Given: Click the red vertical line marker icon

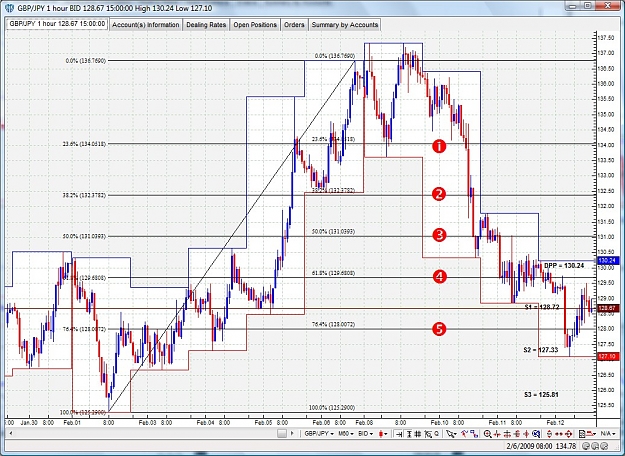Looking at the screenshot, I should click(527, 434).
